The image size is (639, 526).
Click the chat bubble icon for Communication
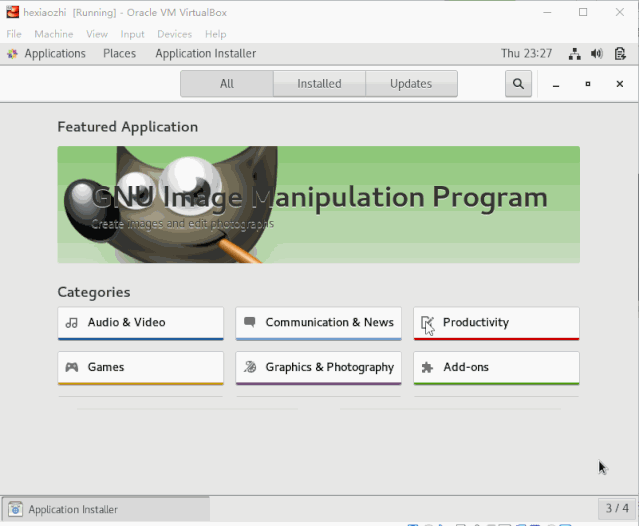point(249,322)
